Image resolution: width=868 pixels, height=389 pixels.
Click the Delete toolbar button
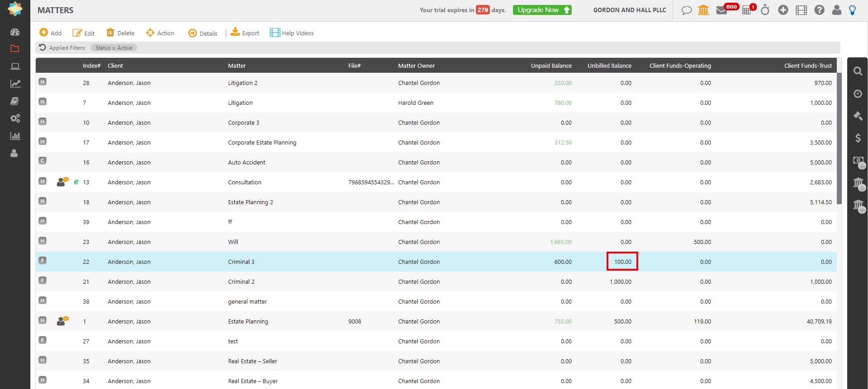(x=120, y=33)
